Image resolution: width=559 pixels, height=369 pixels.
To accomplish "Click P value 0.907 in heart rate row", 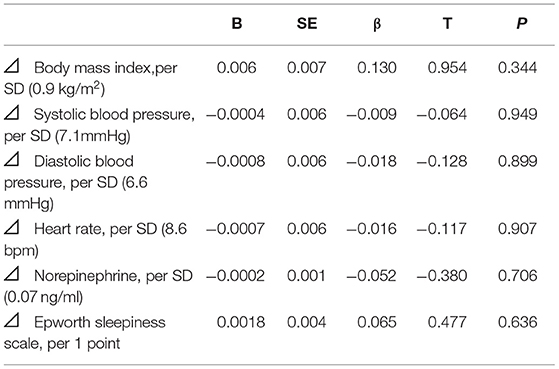I will [517, 229].
